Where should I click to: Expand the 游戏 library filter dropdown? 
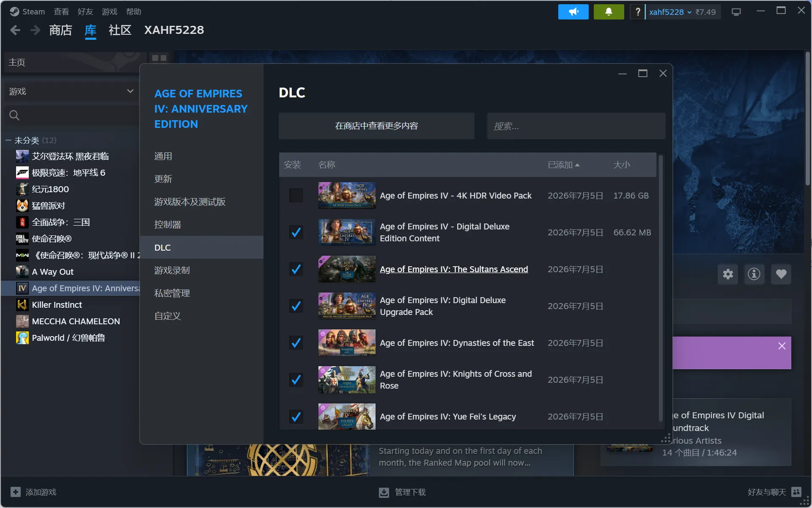[71, 91]
